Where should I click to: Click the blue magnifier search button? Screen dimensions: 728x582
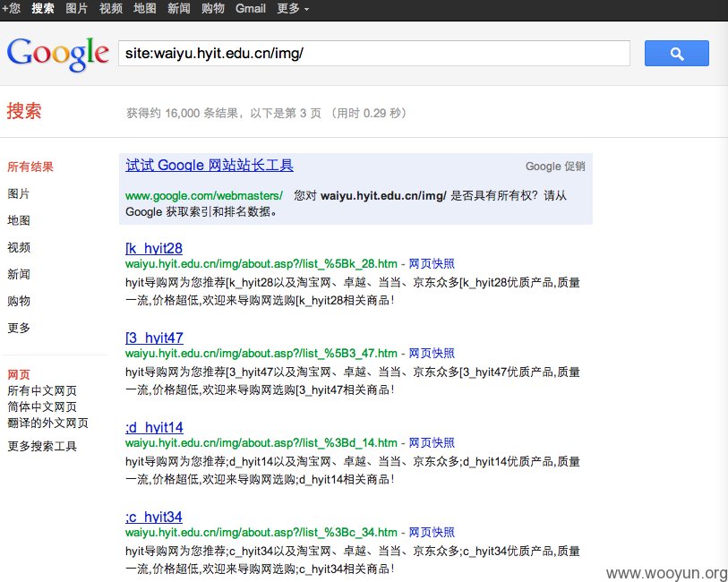coord(676,54)
